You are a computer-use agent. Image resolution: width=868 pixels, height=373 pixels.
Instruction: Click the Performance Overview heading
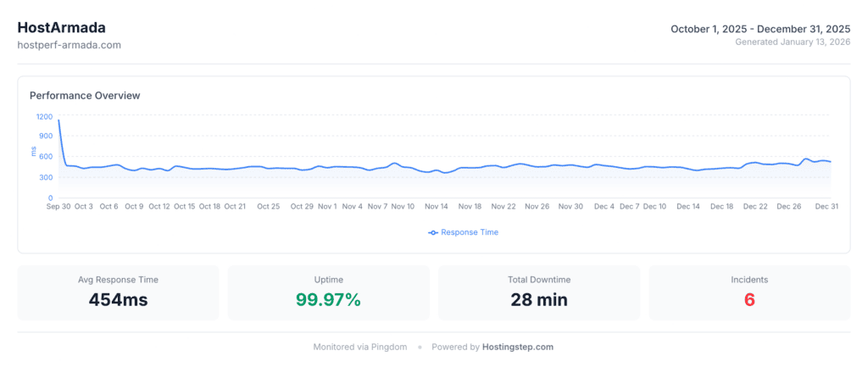tap(85, 95)
